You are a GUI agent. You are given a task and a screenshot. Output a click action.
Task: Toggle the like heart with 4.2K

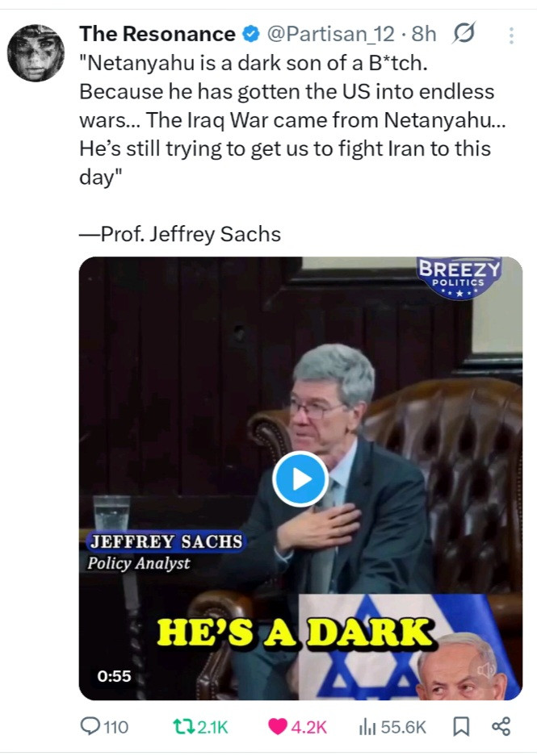(x=278, y=726)
